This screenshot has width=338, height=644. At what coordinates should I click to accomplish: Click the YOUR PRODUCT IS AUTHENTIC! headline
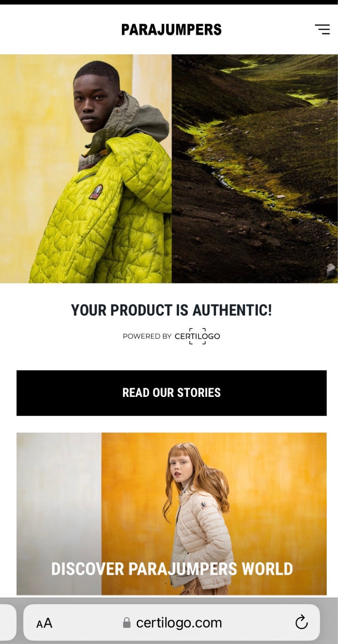[171, 310]
